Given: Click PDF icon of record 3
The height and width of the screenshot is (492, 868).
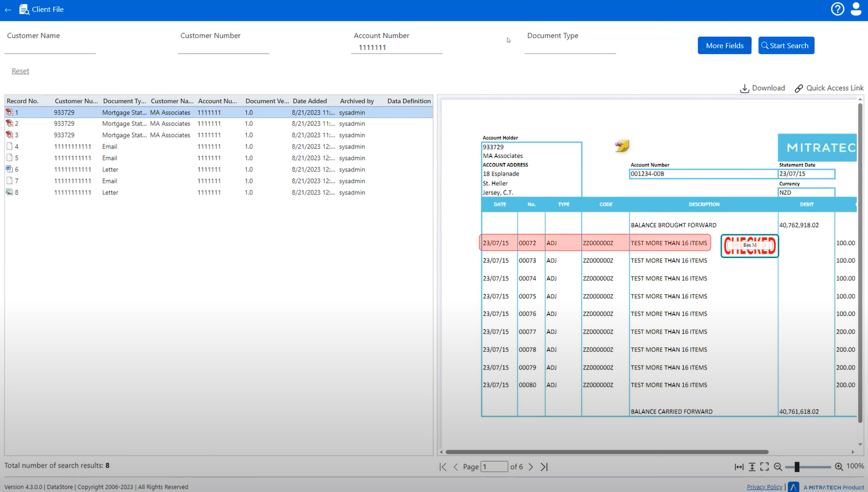Looking at the screenshot, I should [x=9, y=135].
